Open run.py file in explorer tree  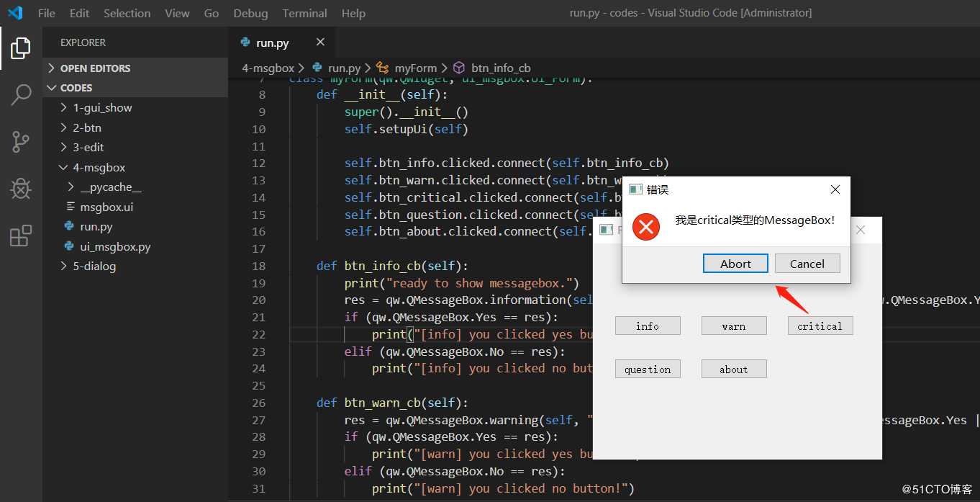135,226
